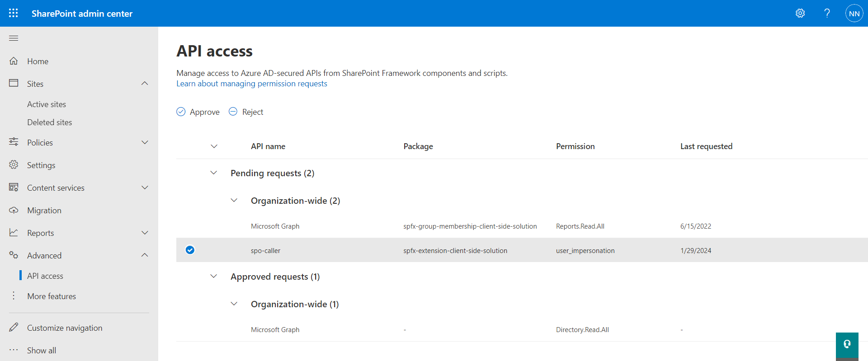Open the NN account profile avatar

click(854, 14)
